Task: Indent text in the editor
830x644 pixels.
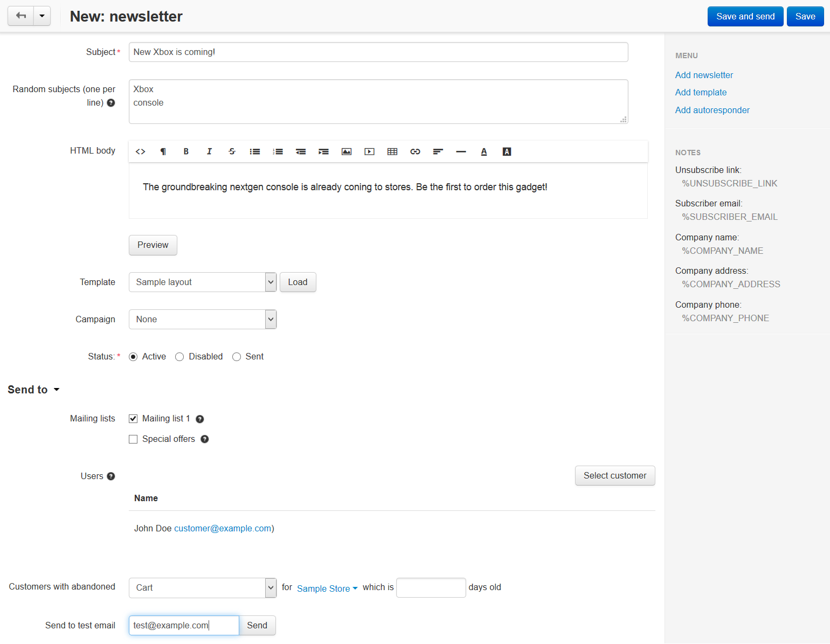Action: click(323, 152)
